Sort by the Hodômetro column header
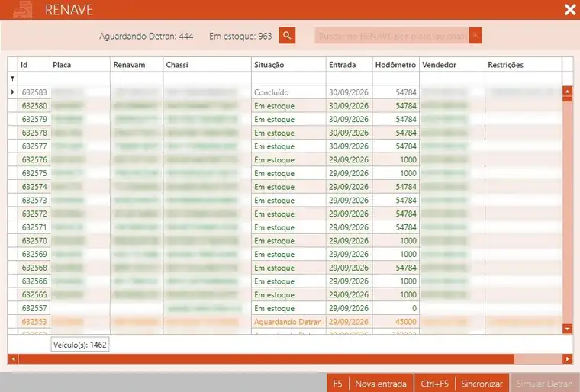 pos(396,65)
